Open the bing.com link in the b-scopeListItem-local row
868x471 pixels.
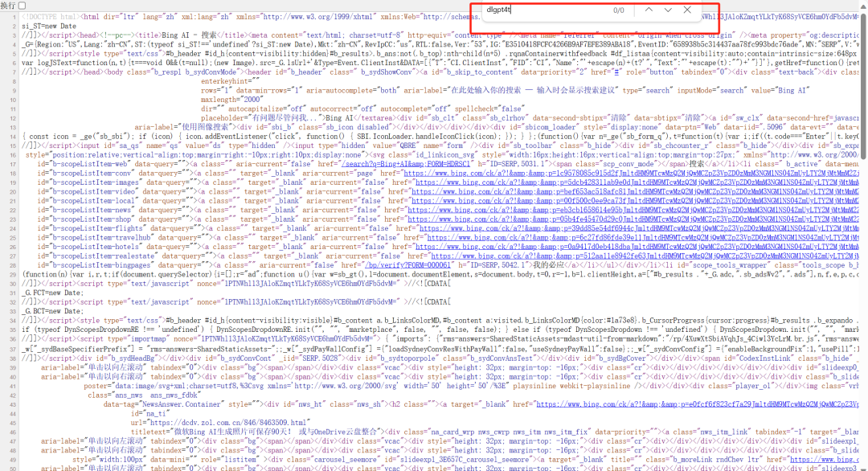click(635, 201)
